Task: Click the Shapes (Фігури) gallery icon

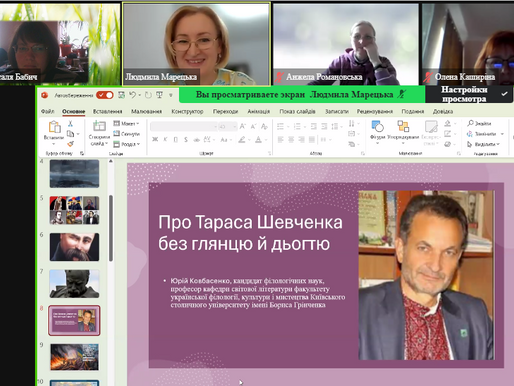Action: [x=378, y=126]
